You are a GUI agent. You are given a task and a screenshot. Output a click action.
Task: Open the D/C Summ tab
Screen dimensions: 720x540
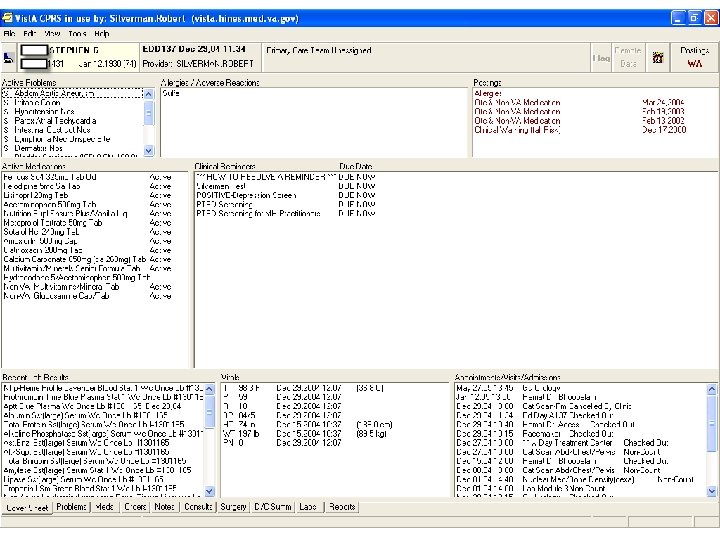271,507
